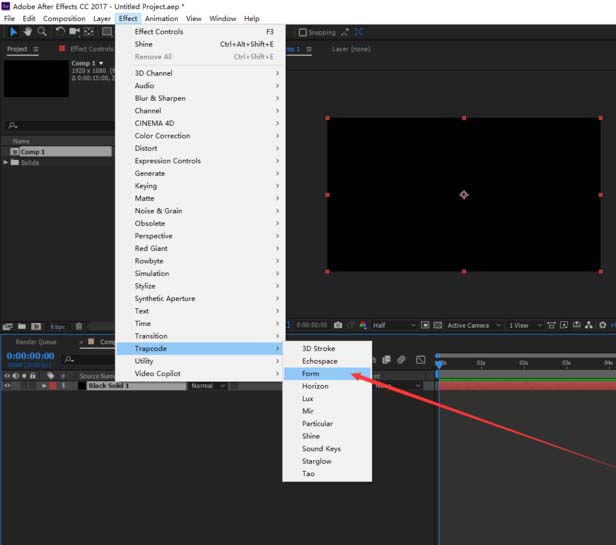The height and width of the screenshot is (545, 616).
Task: Select the Zoom magnifier tool
Action: pos(42,32)
